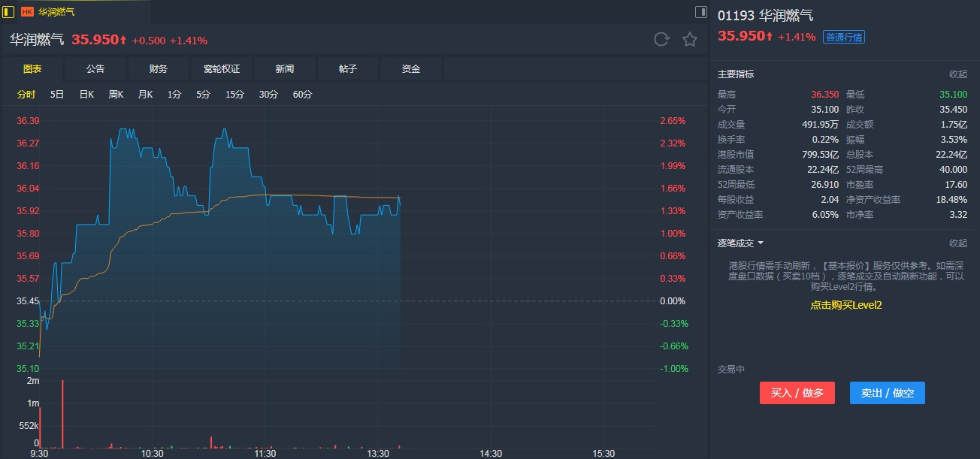
Task: Collapse the 主要指标 section
Action: tap(957, 74)
